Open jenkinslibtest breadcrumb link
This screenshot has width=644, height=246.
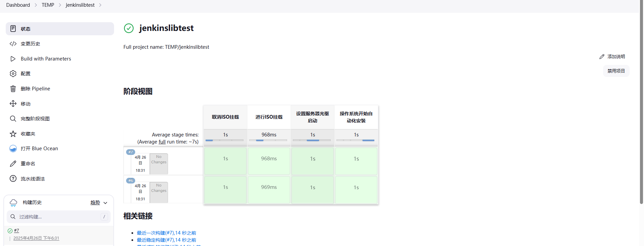click(x=80, y=5)
